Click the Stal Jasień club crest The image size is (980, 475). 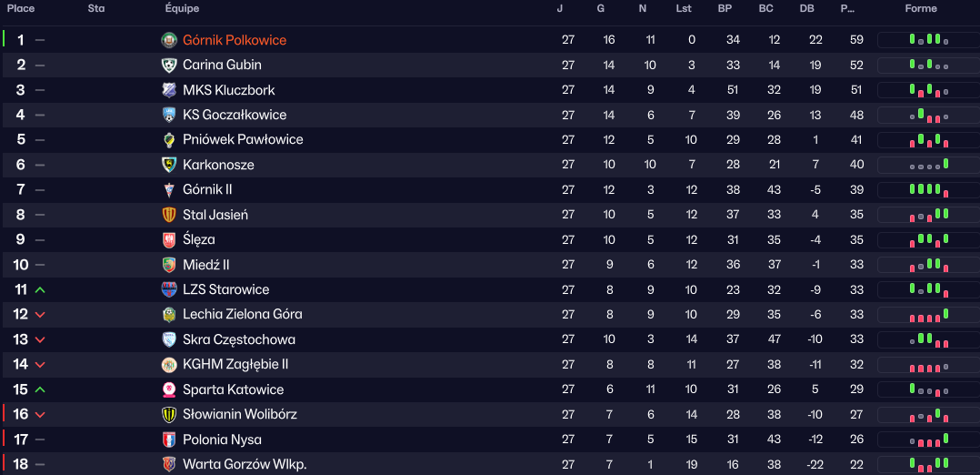point(169,215)
